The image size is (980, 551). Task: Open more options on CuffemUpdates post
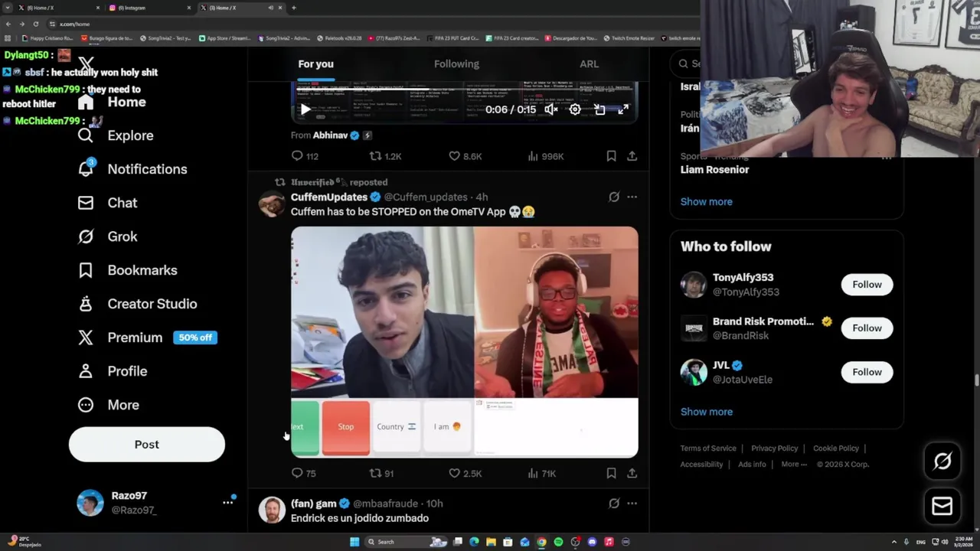pos(632,197)
